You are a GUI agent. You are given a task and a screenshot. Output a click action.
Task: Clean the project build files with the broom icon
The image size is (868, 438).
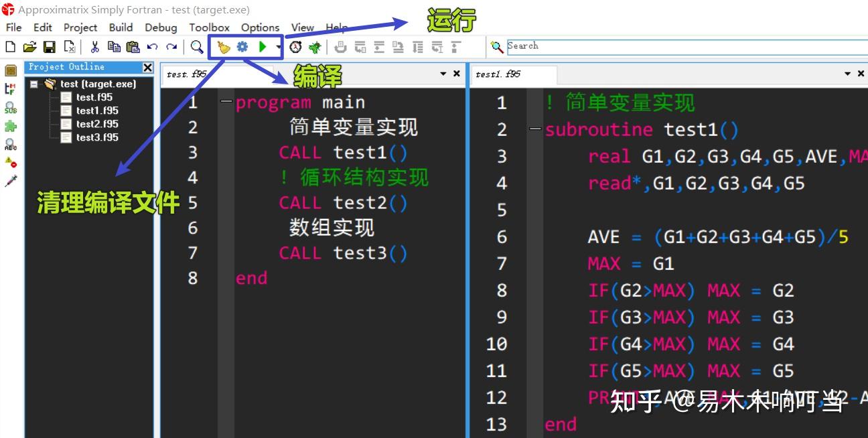pos(223,47)
